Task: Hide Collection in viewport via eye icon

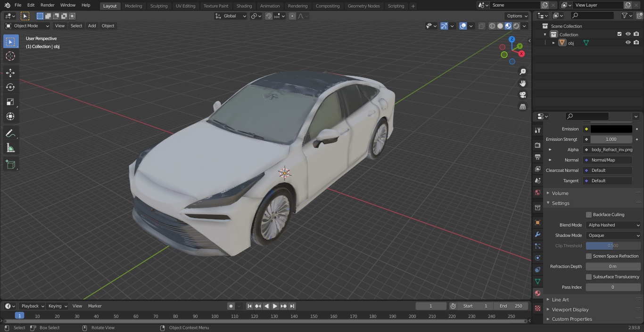Action: (628, 34)
